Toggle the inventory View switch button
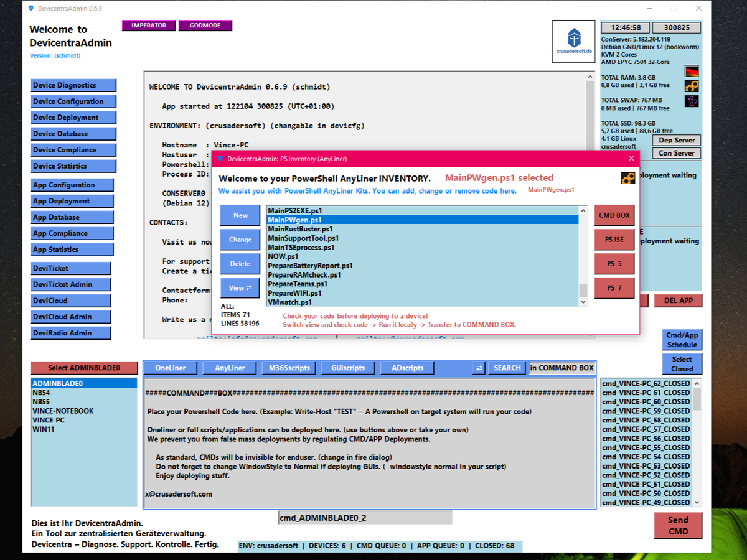Image resolution: width=747 pixels, height=560 pixels. (x=240, y=287)
